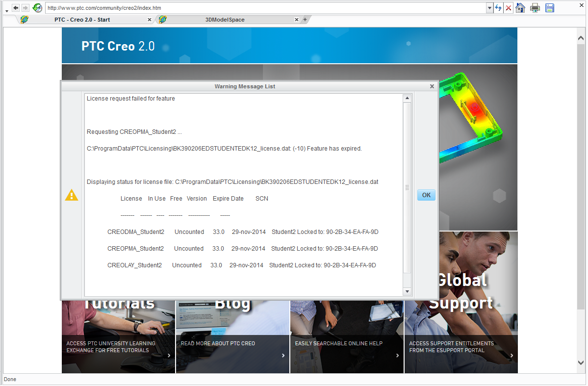Image resolution: width=588 pixels, height=386 pixels.
Task: Click the PTC Creo 2.0 banner title
Action: click(x=118, y=47)
